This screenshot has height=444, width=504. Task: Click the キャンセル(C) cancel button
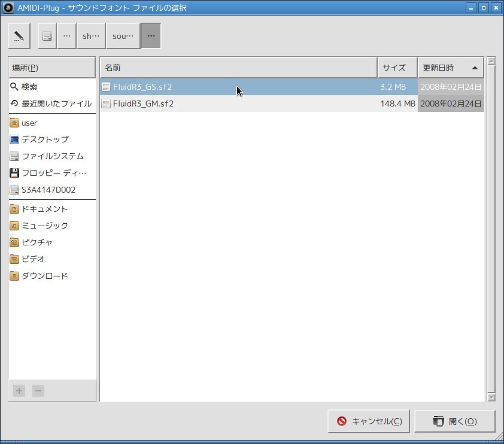(369, 421)
